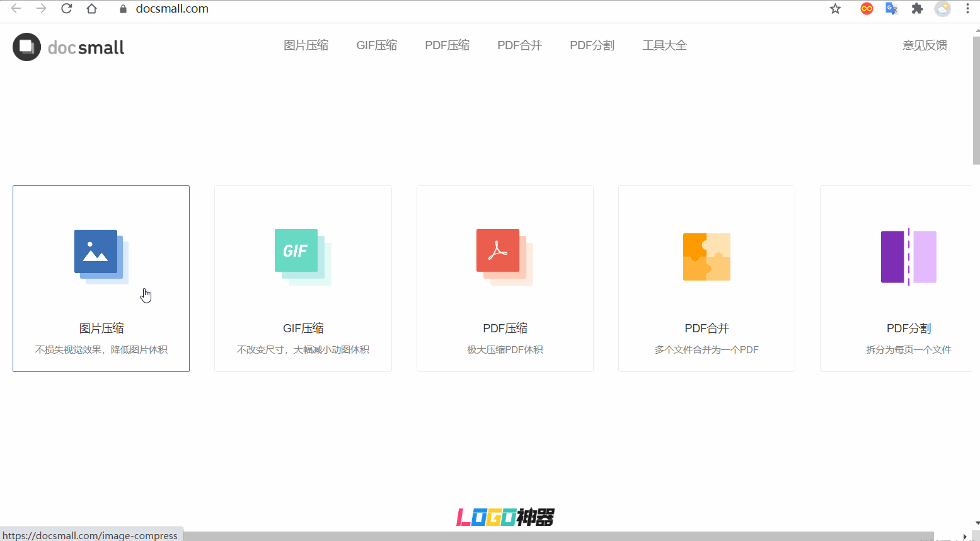Open the orange puzzle PDF merge icon
Screen dimensions: 980x541
(706, 257)
